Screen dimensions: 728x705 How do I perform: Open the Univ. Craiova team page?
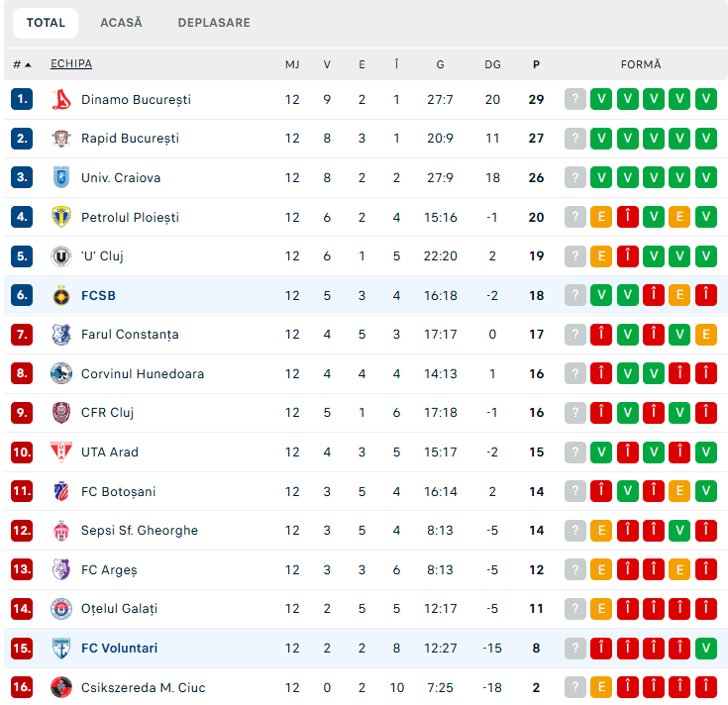[x=121, y=178]
